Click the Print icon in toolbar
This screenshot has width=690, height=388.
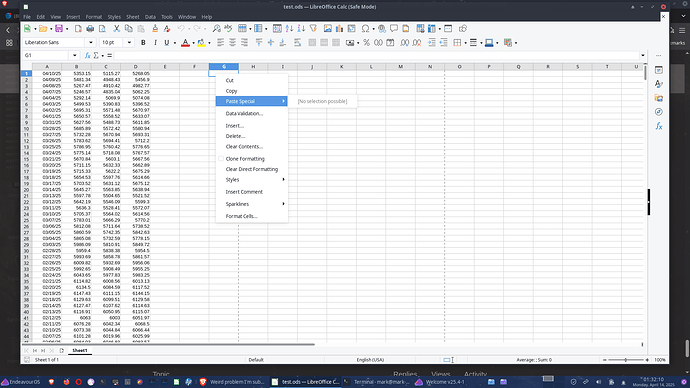point(90,29)
